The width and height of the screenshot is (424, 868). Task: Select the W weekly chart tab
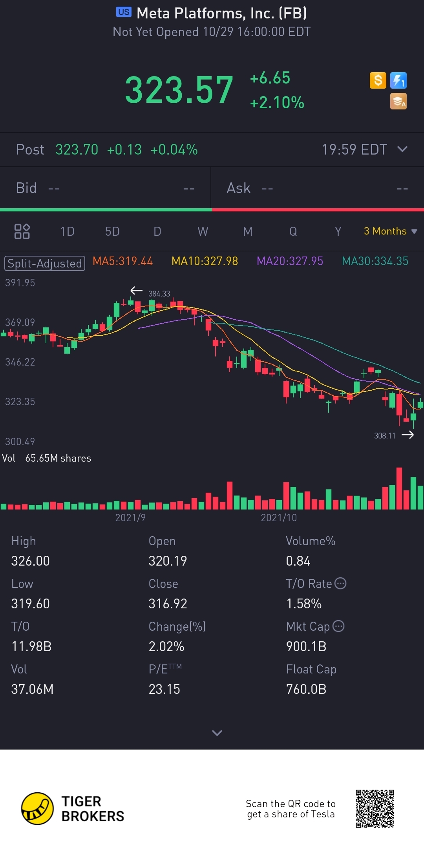click(203, 231)
